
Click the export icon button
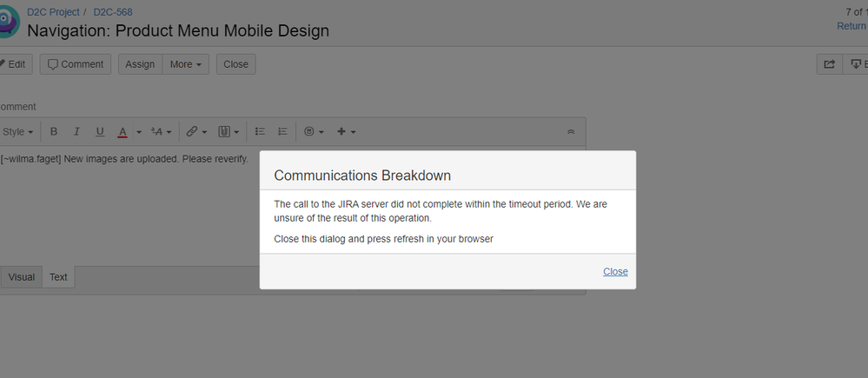point(855,64)
